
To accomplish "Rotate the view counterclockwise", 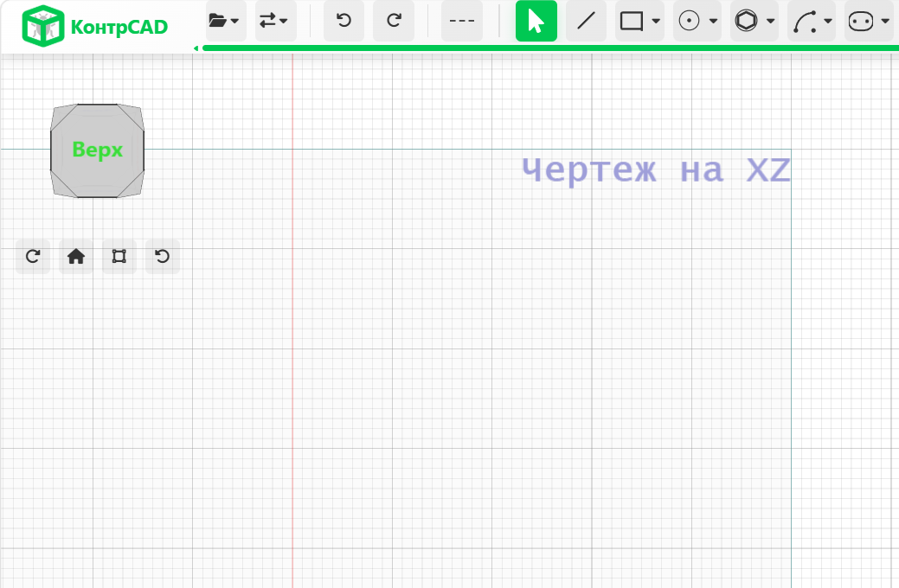I will coord(163,256).
